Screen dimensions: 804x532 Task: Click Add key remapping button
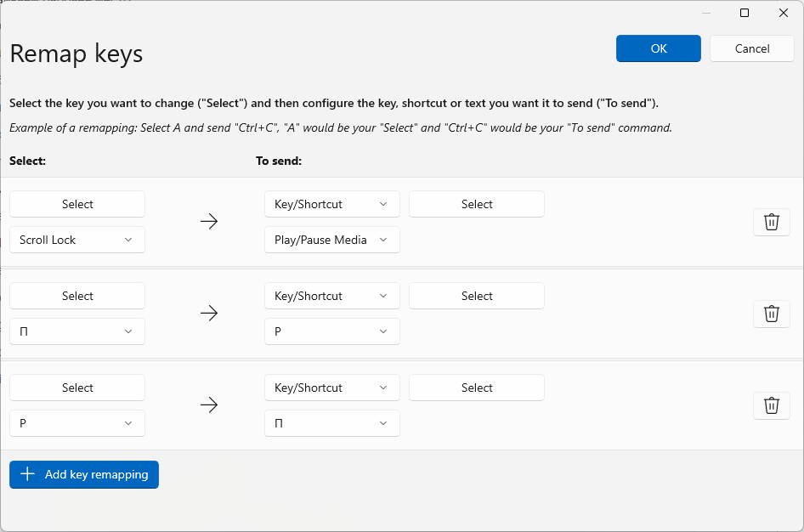[x=84, y=474]
